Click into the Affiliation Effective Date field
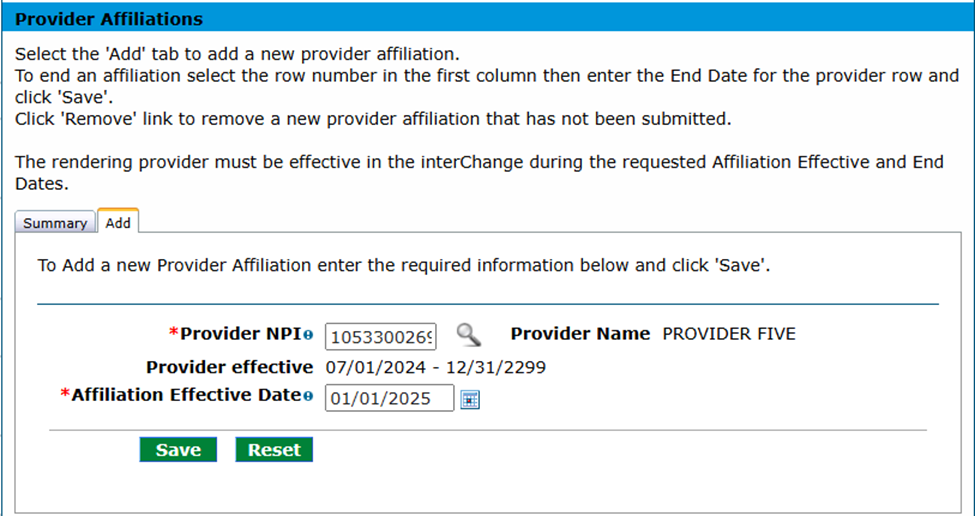Screen dimensions: 975x516 click(x=389, y=399)
